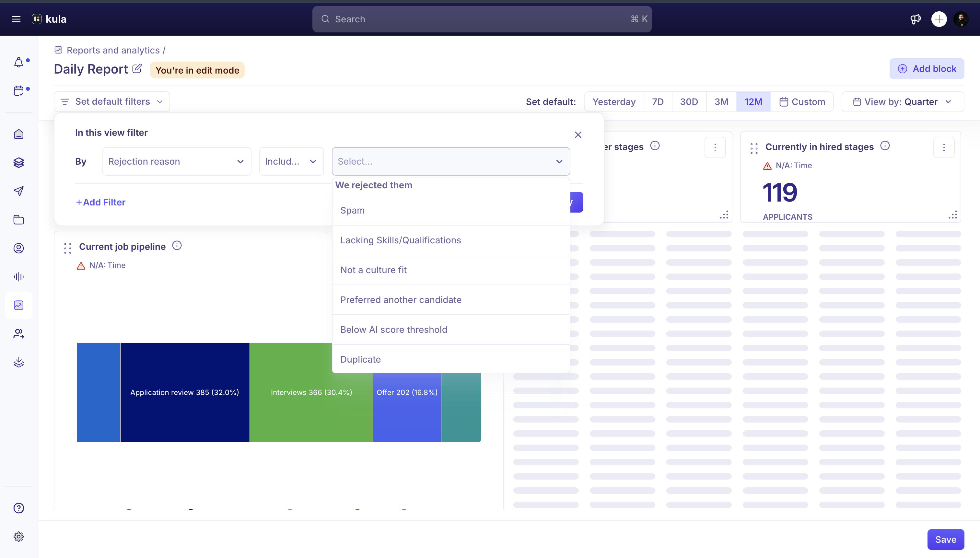Click the +Add Filter link
Image resolution: width=980 pixels, height=558 pixels.
(101, 202)
